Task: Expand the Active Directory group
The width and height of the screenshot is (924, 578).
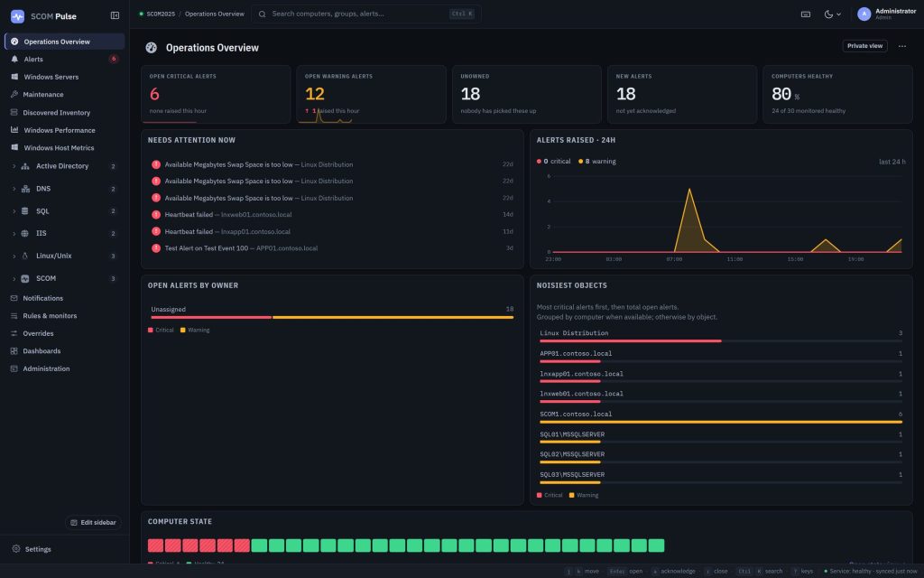Action: click(14, 166)
